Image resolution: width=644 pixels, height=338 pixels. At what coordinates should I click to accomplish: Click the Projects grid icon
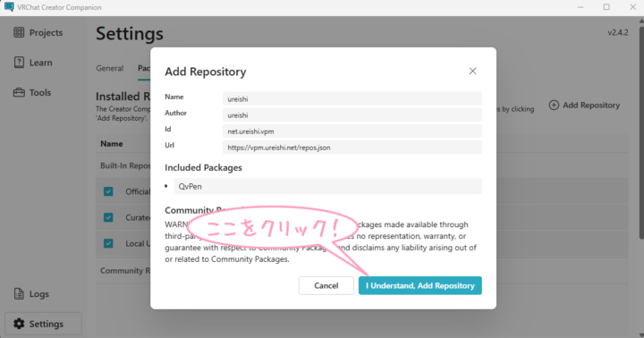coord(19,32)
